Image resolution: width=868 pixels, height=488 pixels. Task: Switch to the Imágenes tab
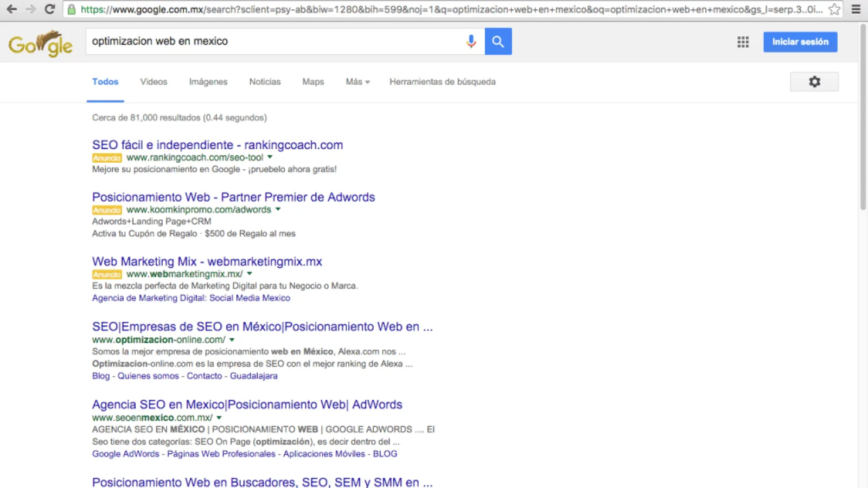[x=208, y=82]
